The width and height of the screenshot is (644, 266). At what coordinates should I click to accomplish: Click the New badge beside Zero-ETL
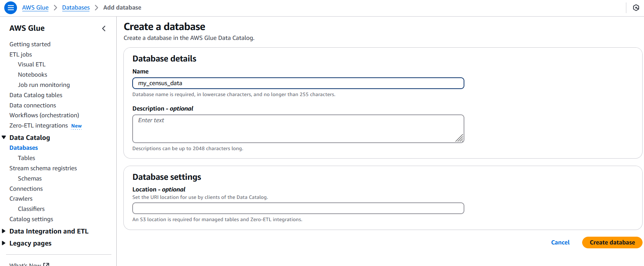point(76,126)
